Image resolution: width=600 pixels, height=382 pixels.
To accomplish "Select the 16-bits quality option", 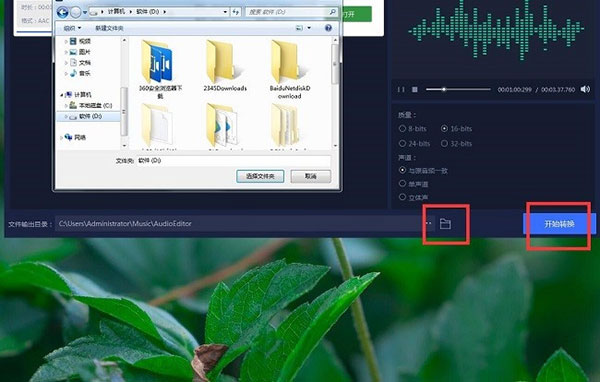I will (456, 129).
